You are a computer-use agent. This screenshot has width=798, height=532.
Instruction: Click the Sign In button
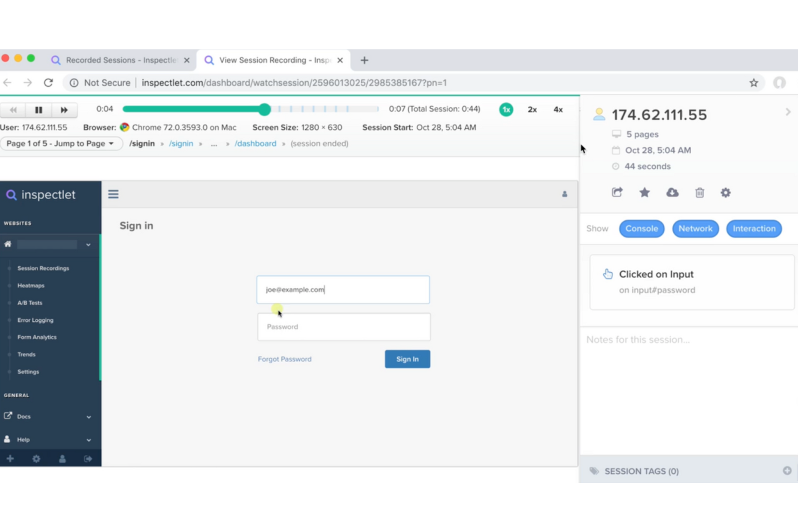pyautogui.click(x=408, y=359)
